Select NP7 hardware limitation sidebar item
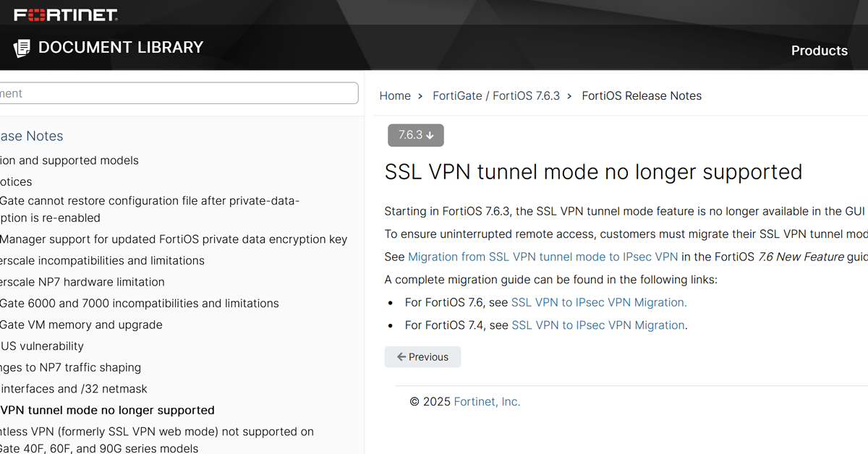Screen dimensions: 868x454 pos(82,283)
